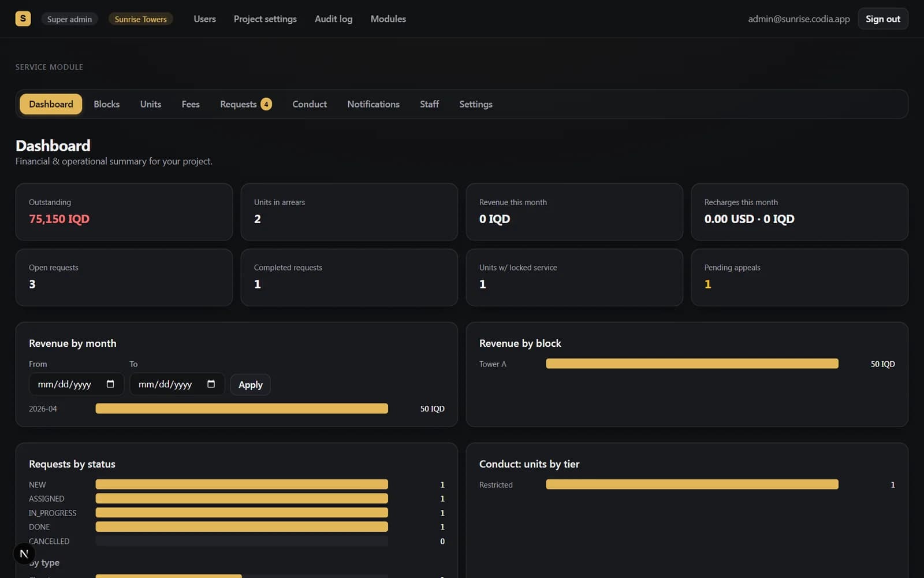Viewport: 924px width, 578px height.
Task: Open the Fees tab
Action: tap(191, 104)
